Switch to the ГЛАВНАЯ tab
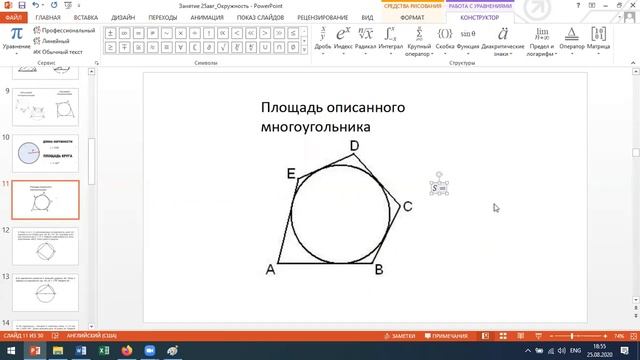Screen dimensions: 640x360 [x=48, y=18]
